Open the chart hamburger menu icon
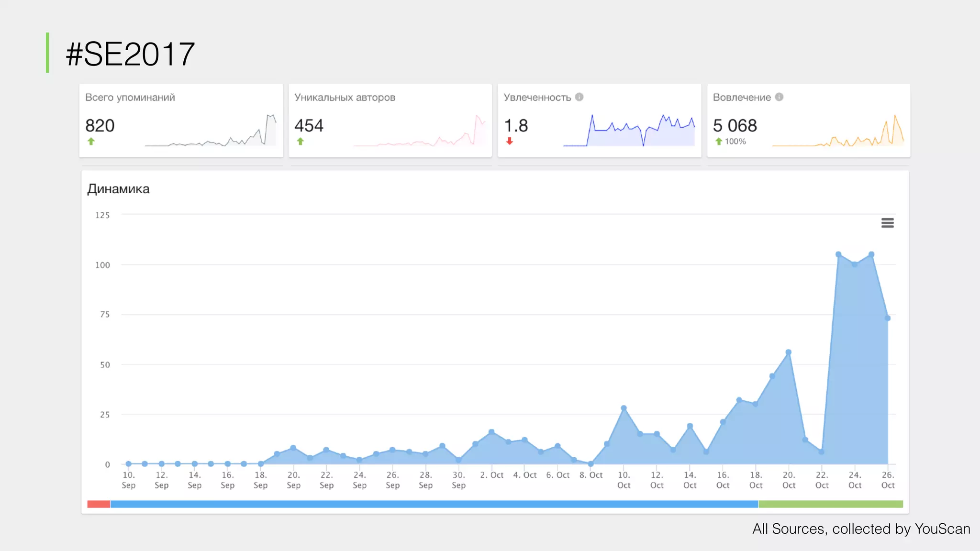980x551 pixels. point(887,223)
